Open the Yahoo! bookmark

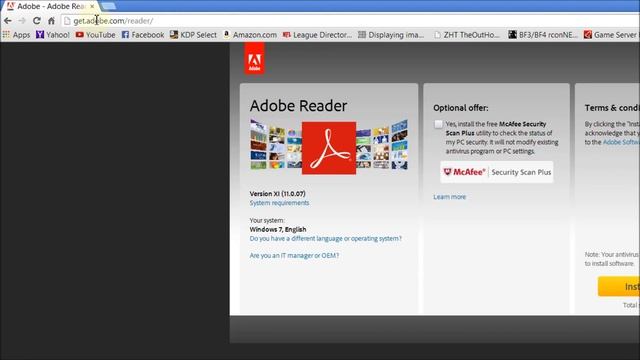(x=53, y=35)
